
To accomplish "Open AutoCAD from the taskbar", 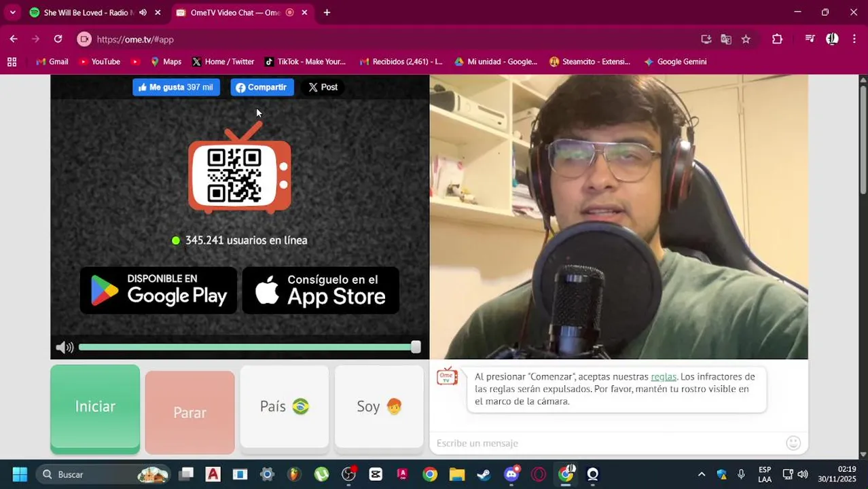I will click(213, 474).
